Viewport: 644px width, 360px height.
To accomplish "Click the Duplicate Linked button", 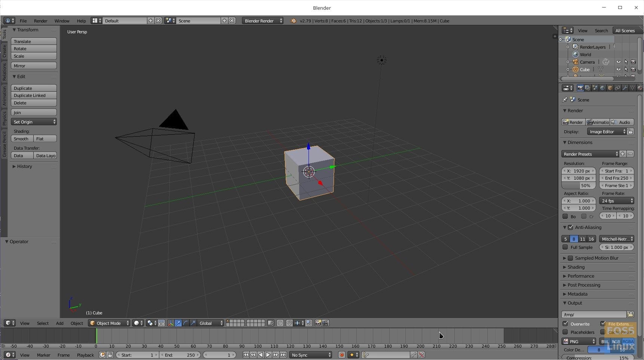I will 34,95.
